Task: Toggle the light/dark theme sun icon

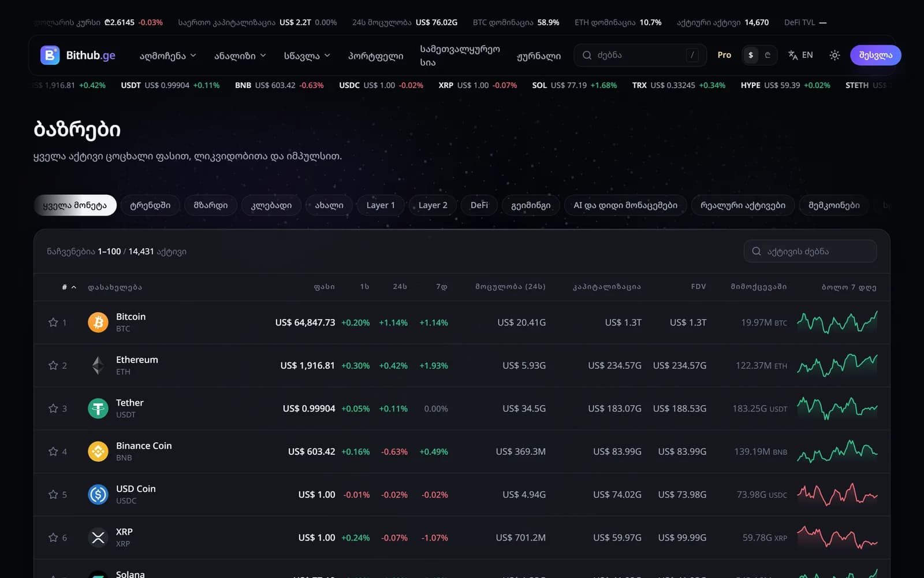Action: (834, 55)
